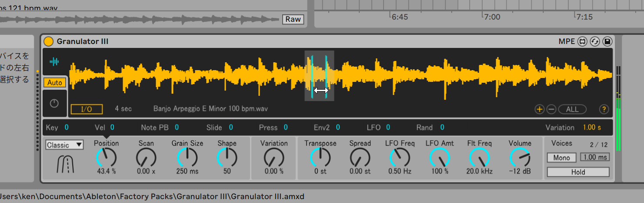Open the I/O settings button
Image resolution: width=644 pixels, height=203 pixels.
click(87, 109)
